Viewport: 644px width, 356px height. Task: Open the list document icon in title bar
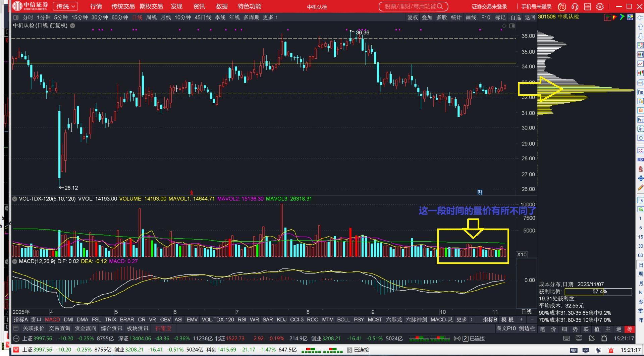[587, 7]
